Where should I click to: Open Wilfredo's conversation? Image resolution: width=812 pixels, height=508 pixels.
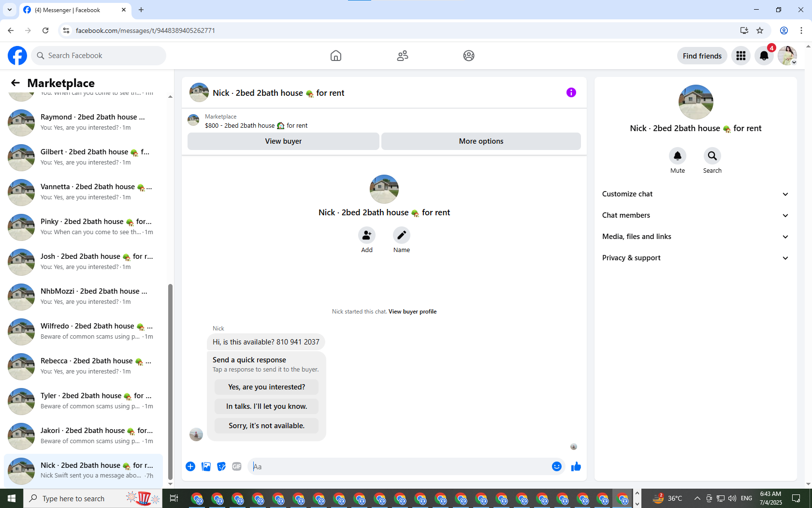tap(83, 331)
